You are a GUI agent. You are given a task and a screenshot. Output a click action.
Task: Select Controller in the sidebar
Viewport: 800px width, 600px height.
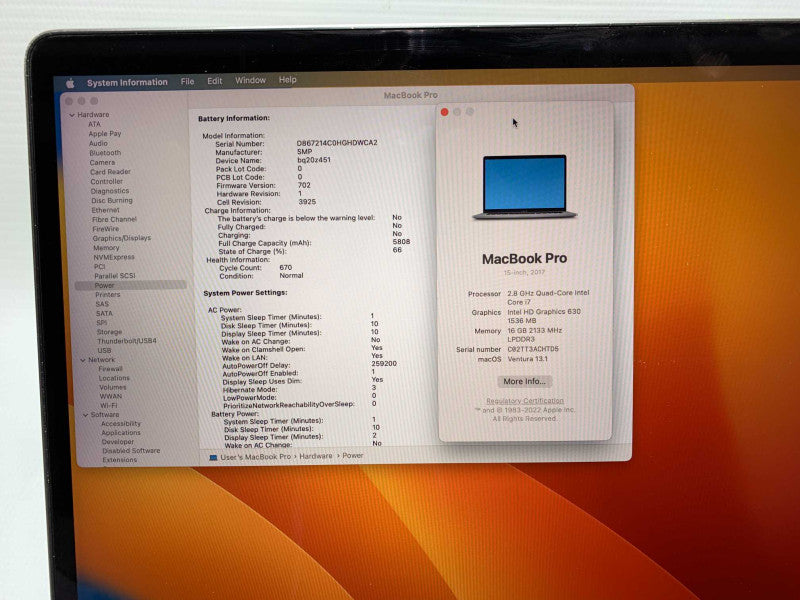(107, 181)
